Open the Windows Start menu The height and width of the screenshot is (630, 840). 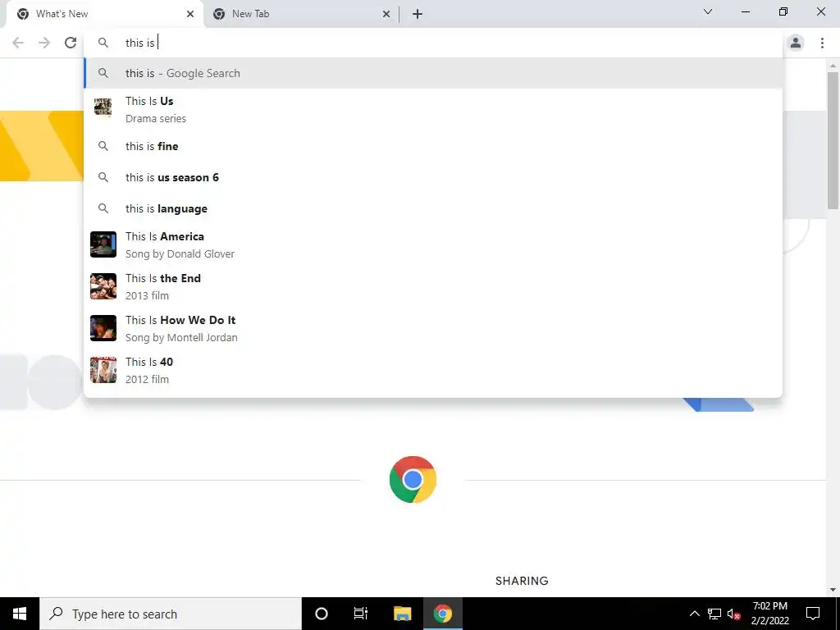tap(20, 614)
